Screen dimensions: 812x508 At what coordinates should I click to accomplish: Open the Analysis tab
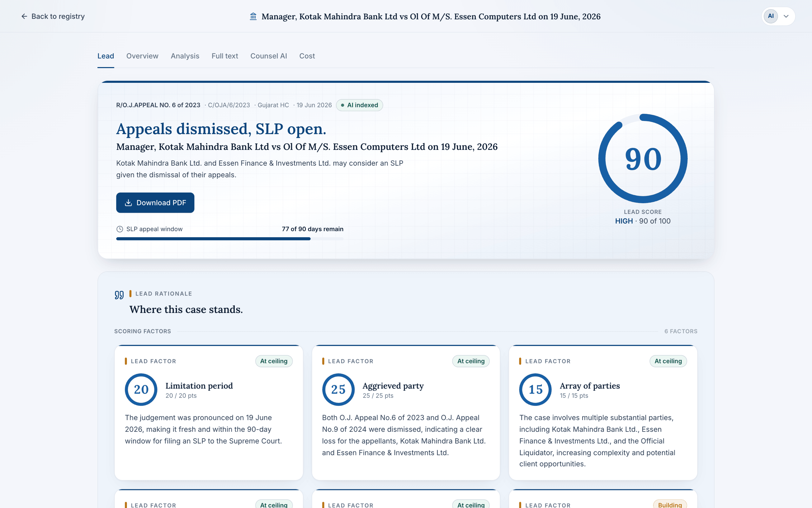pos(185,56)
